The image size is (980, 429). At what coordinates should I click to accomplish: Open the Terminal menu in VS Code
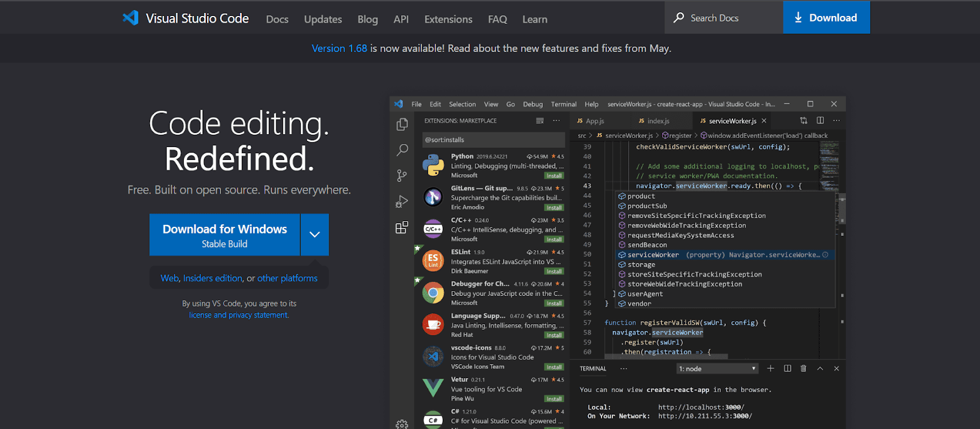coord(563,104)
